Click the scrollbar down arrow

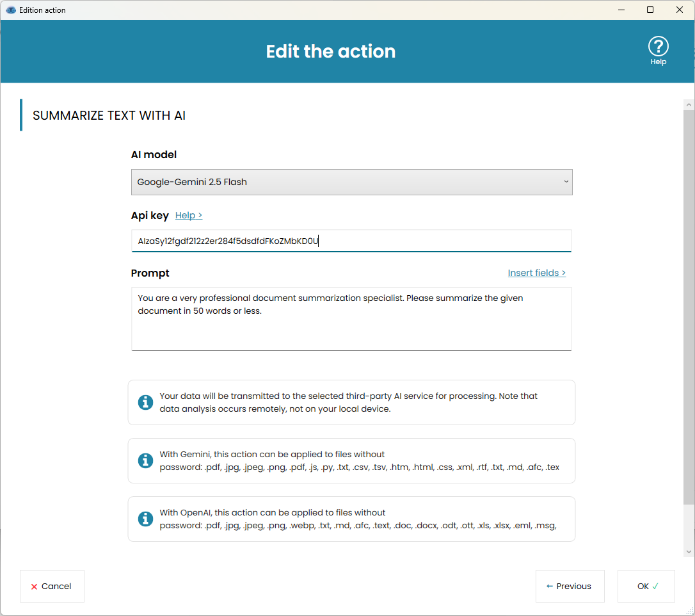pos(689,552)
